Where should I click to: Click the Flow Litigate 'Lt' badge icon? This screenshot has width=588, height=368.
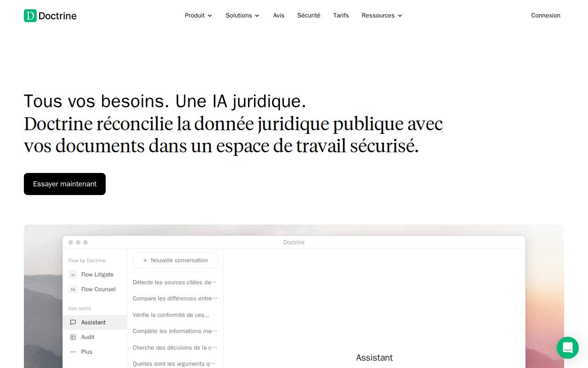(73, 275)
